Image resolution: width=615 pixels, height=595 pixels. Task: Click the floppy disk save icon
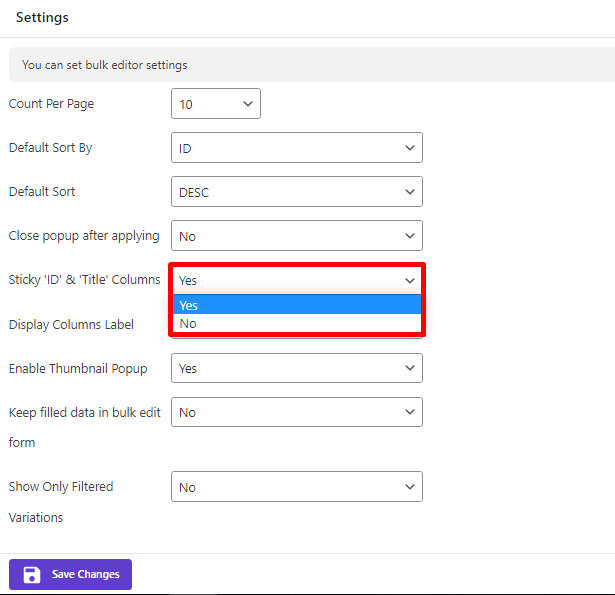click(x=31, y=574)
